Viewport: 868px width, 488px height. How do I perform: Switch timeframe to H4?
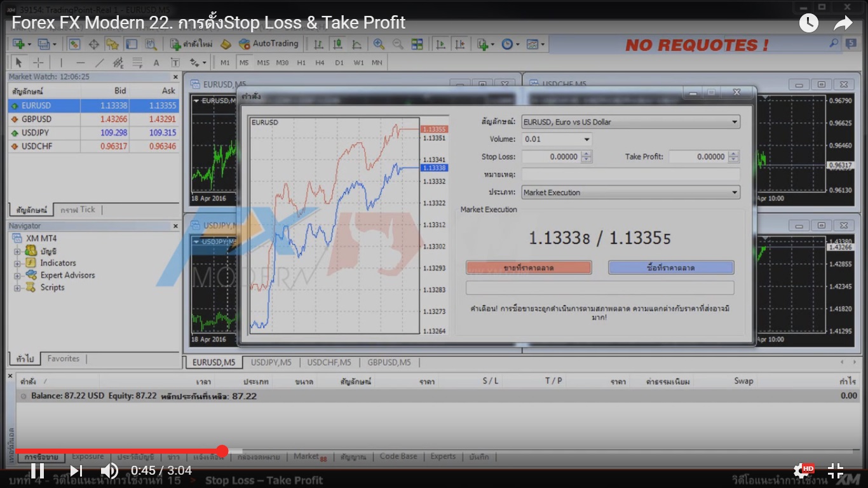320,62
